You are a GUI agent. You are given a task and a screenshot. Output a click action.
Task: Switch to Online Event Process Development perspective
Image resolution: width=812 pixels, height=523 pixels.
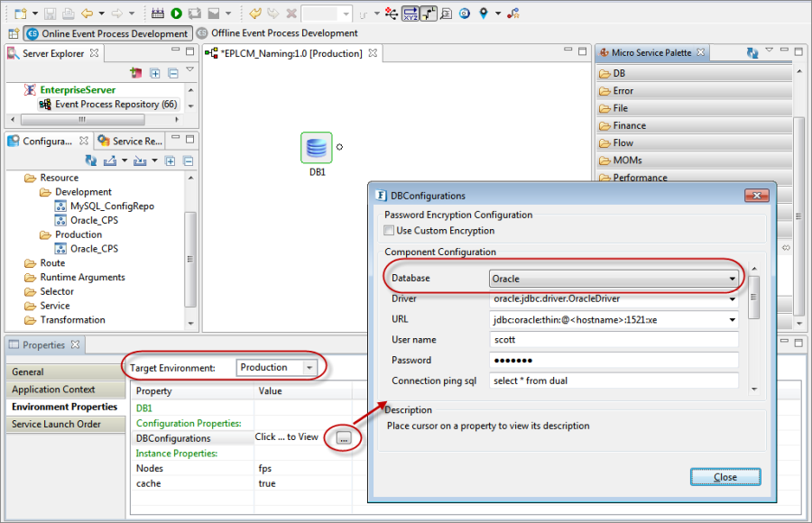pyautogui.click(x=107, y=33)
